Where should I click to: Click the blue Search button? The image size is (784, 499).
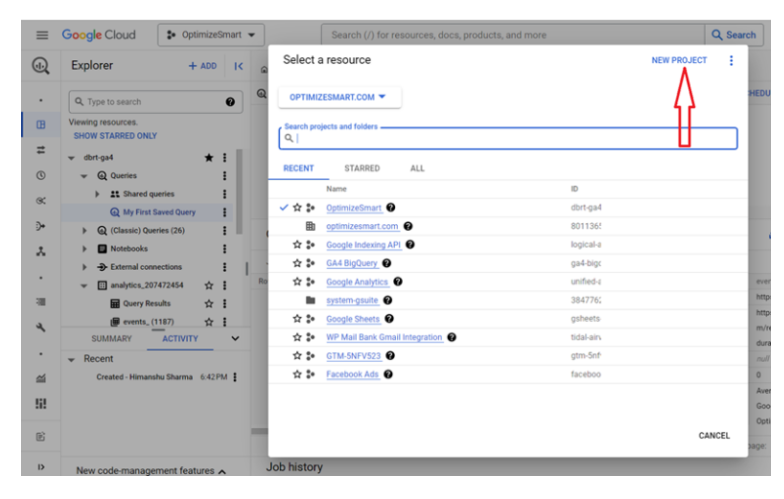(734, 35)
